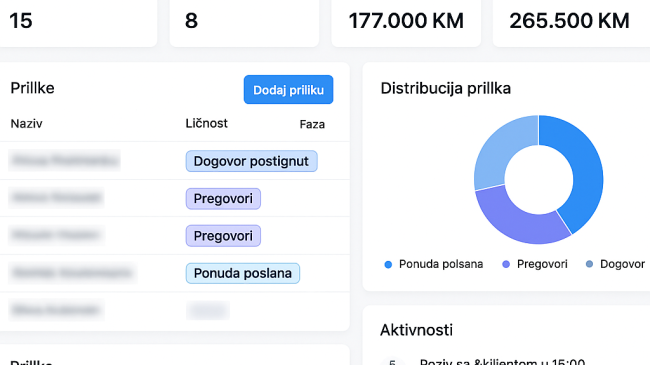
Task: Click the Ponuda poslana status badge
Action: point(243,273)
